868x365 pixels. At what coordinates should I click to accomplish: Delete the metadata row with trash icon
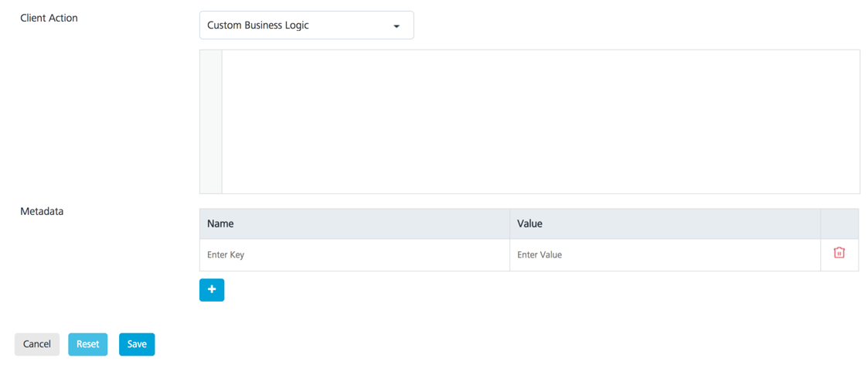[x=839, y=253]
